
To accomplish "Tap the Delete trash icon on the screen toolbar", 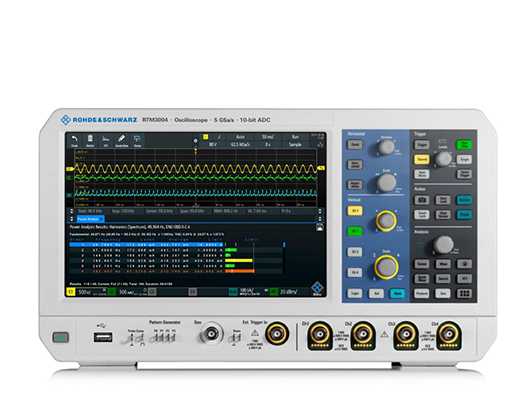I will [90, 140].
